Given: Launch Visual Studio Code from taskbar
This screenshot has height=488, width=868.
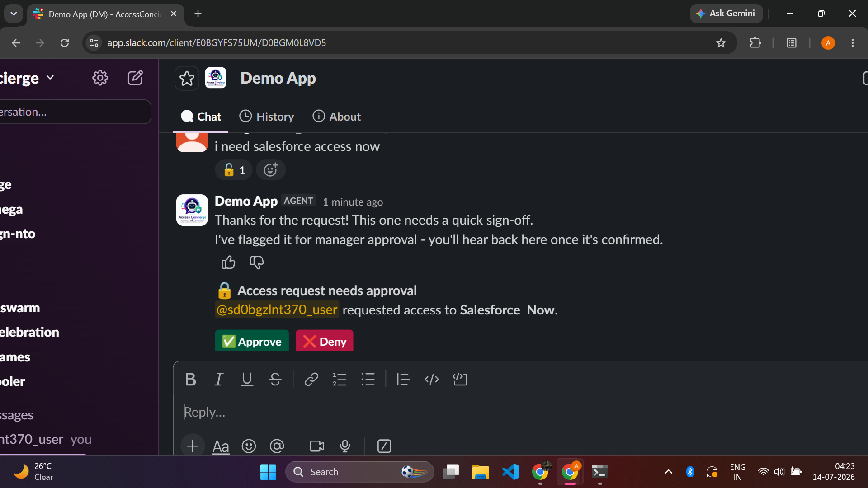Looking at the screenshot, I should (510, 472).
